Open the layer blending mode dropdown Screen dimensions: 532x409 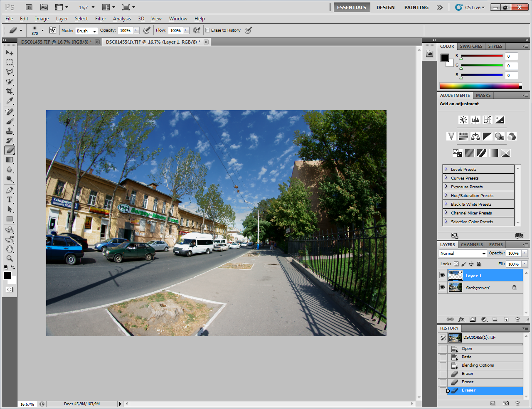click(x=463, y=254)
